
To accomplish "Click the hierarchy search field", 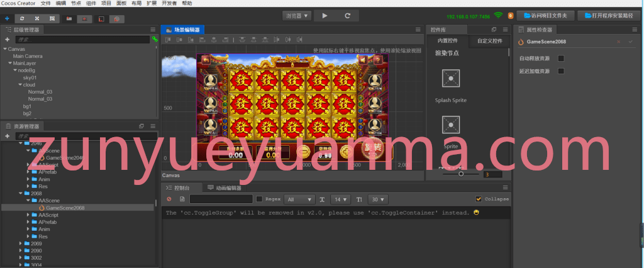I will pos(82,40).
